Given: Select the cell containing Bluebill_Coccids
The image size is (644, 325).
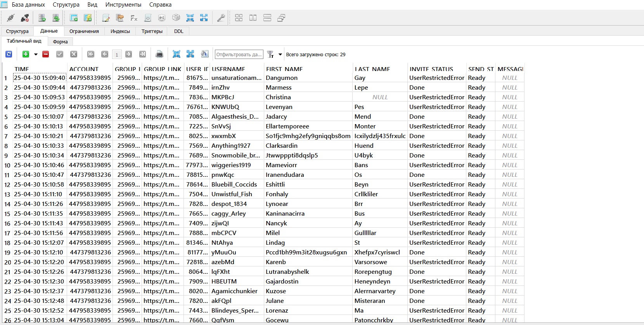Looking at the screenshot, I should [x=237, y=185].
